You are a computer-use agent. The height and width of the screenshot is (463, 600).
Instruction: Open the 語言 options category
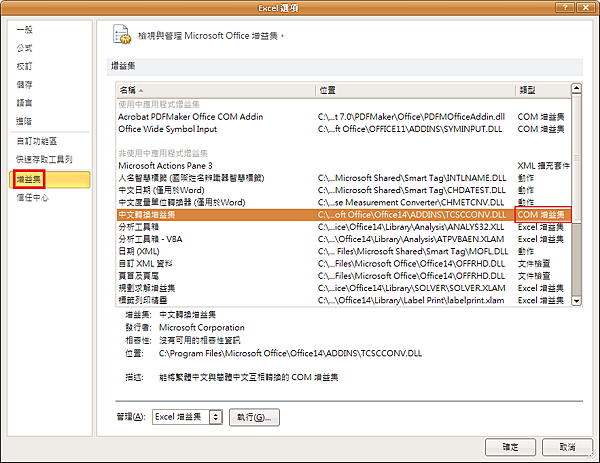(24, 103)
